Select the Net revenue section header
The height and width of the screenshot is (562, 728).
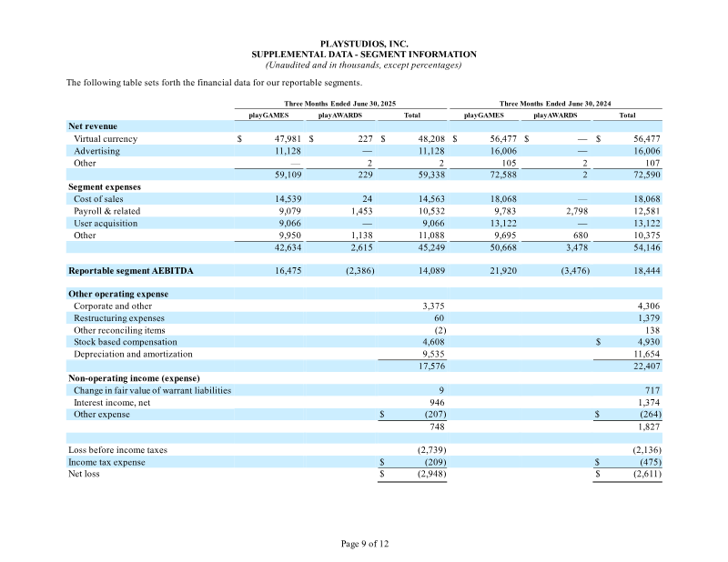point(93,126)
